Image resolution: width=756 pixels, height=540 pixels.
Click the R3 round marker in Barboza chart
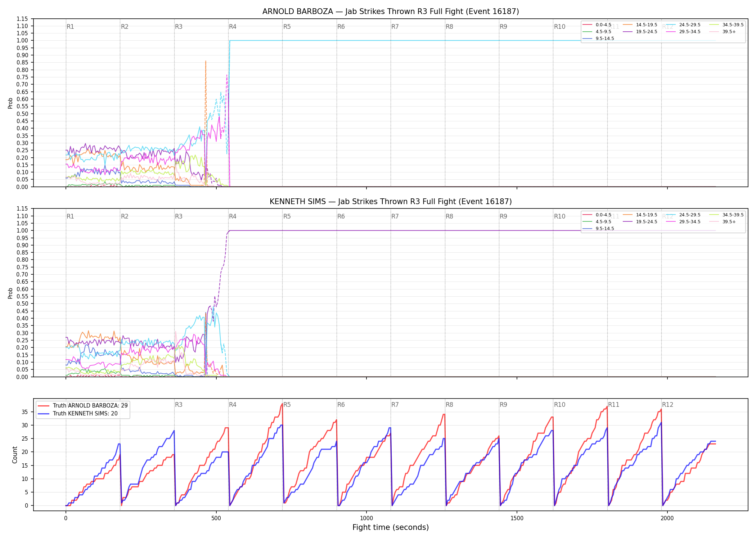pos(179,27)
